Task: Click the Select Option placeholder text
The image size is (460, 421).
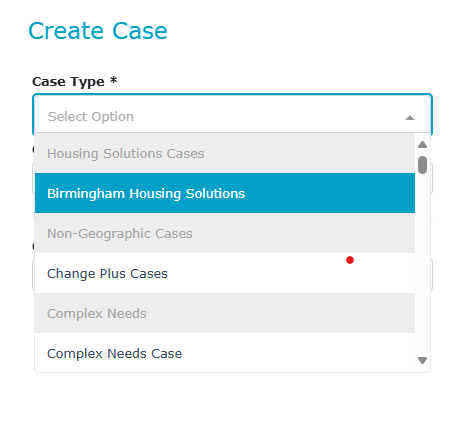Action: (91, 117)
